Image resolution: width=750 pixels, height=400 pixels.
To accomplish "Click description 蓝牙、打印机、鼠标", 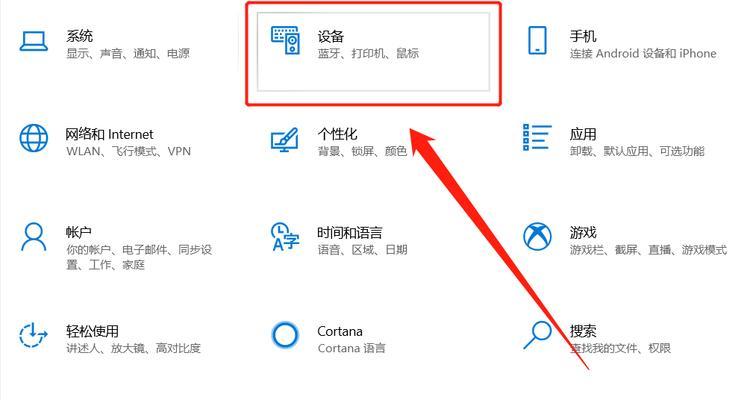I will coord(368,54).
